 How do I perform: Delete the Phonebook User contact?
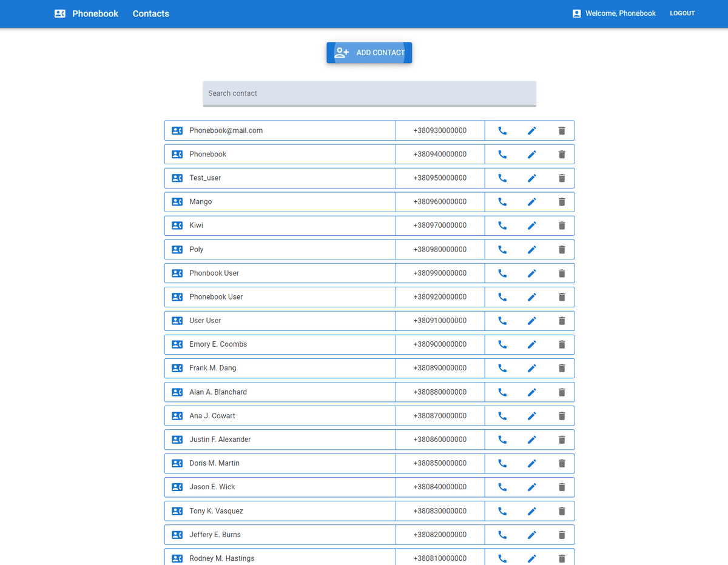(x=562, y=297)
